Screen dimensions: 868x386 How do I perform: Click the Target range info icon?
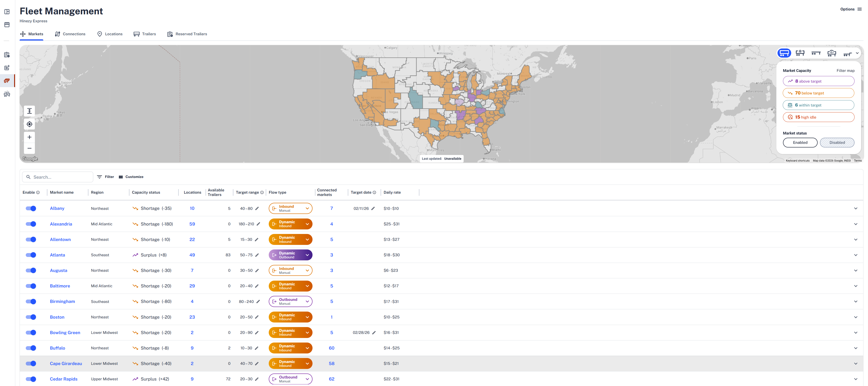tap(262, 193)
